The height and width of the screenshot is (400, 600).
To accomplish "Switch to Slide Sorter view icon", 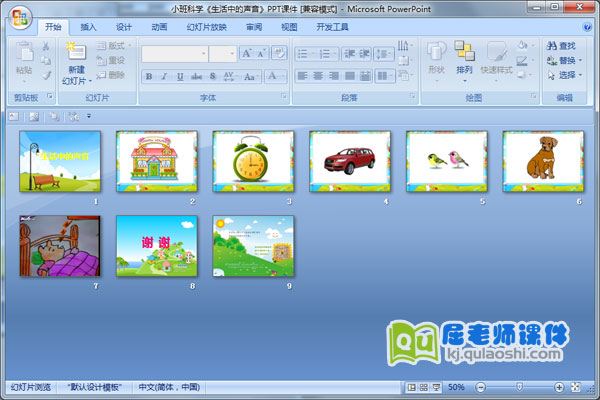I will [x=424, y=387].
